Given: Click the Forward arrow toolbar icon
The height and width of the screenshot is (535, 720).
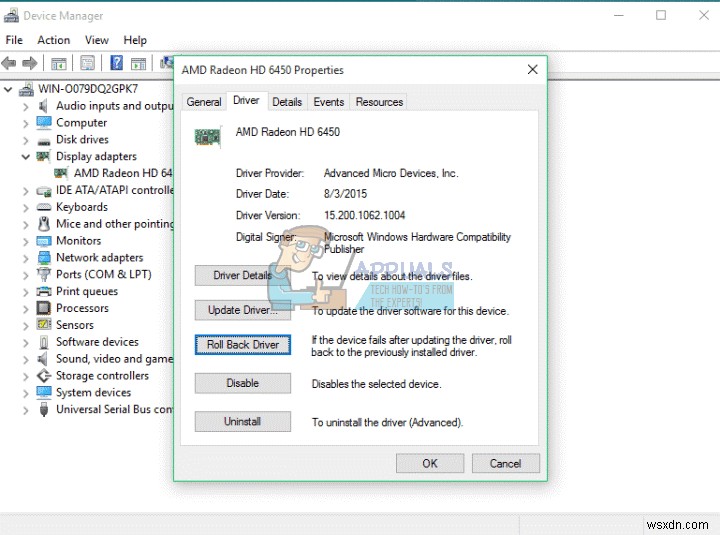Looking at the screenshot, I should click(x=30, y=62).
